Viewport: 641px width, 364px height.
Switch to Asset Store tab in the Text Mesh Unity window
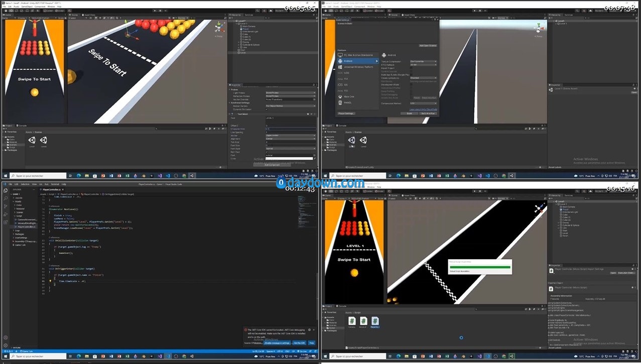pos(89,15)
